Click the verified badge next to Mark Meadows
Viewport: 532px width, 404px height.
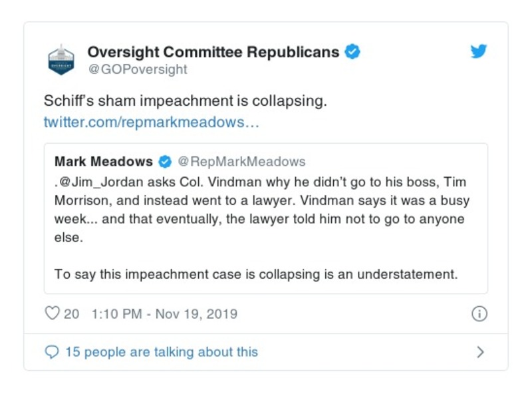(x=165, y=162)
